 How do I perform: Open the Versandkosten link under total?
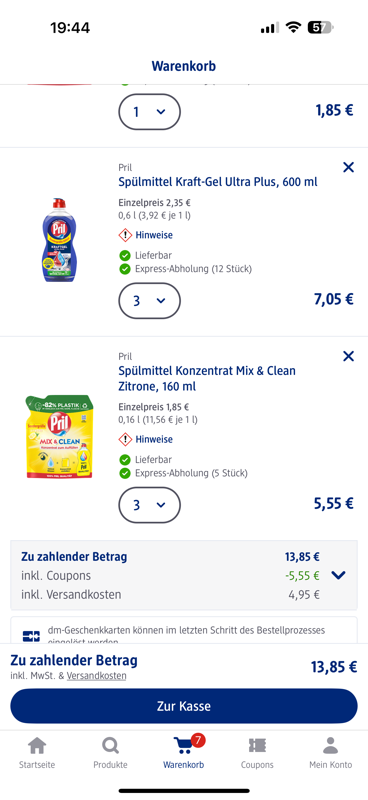[x=96, y=676]
